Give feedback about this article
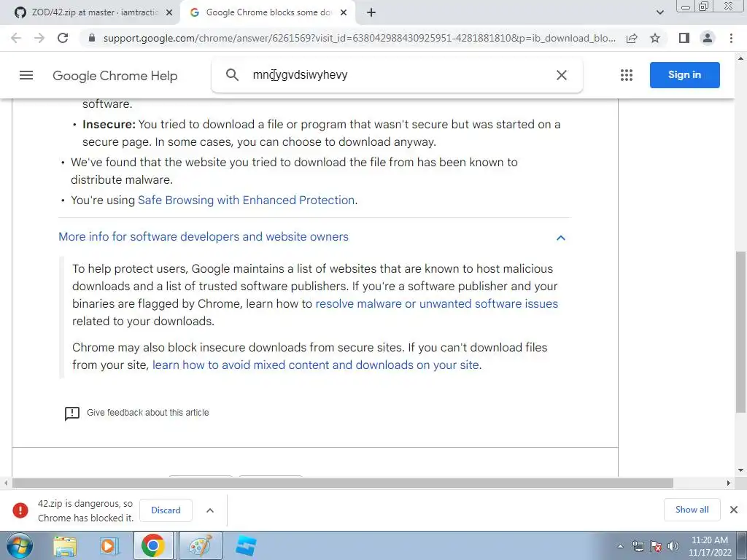The image size is (747, 560). click(147, 413)
